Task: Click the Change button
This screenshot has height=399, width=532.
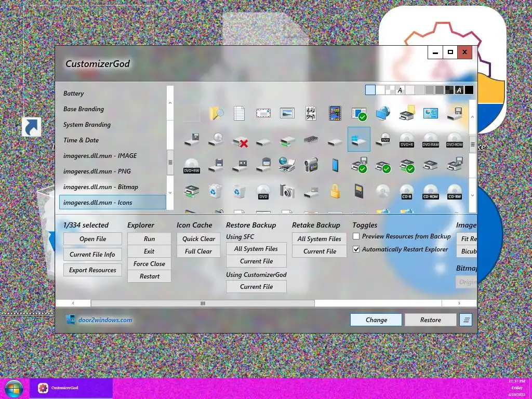Action: tap(376, 320)
